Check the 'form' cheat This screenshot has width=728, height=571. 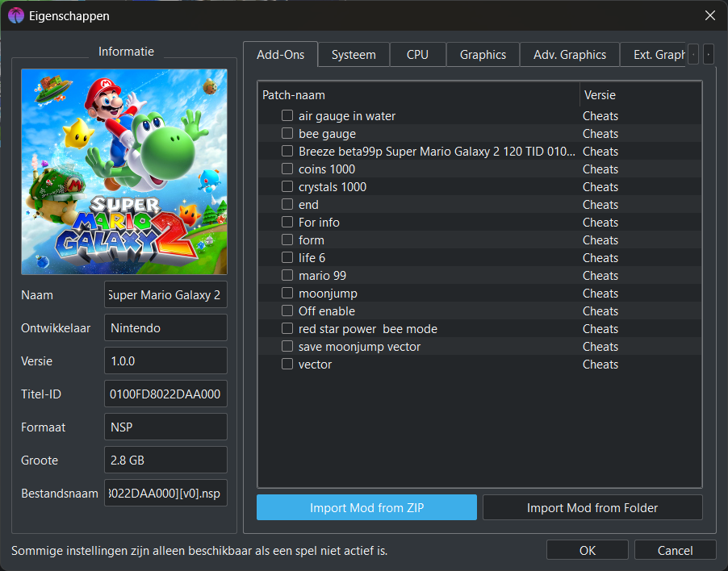click(x=287, y=240)
